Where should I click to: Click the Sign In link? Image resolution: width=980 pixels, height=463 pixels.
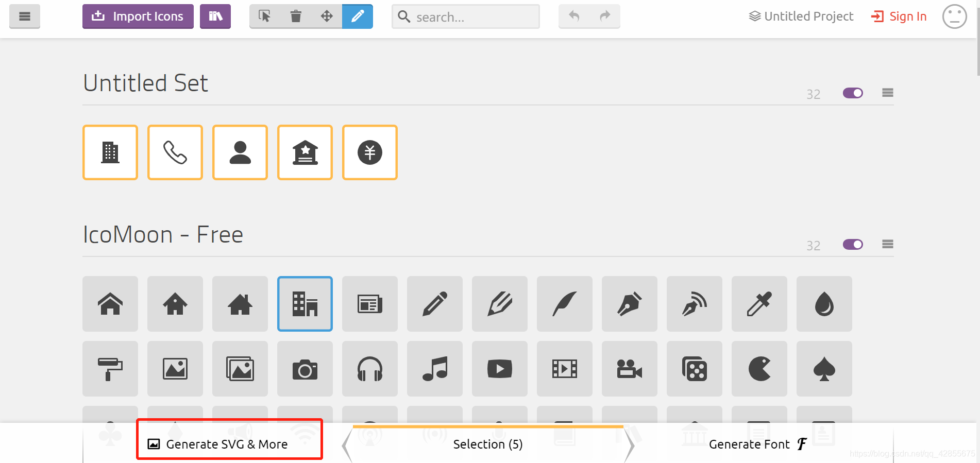point(899,16)
